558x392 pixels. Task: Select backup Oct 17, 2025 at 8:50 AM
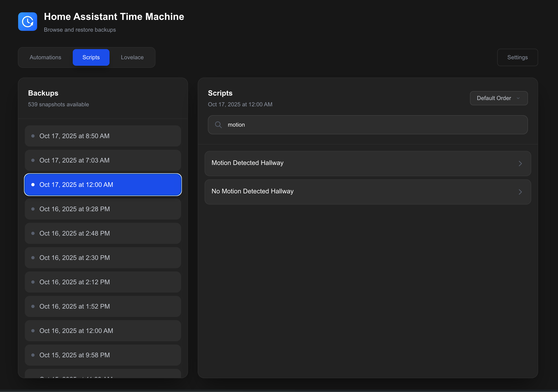click(103, 136)
